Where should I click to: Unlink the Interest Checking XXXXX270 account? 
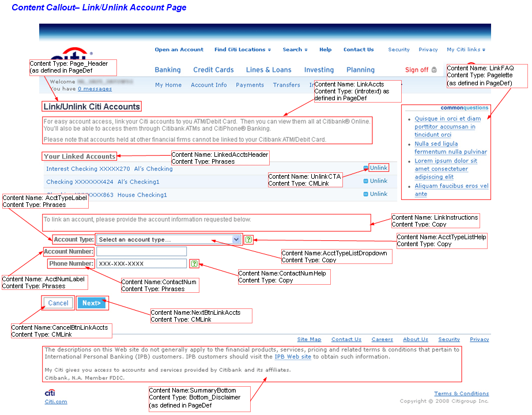point(378,168)
